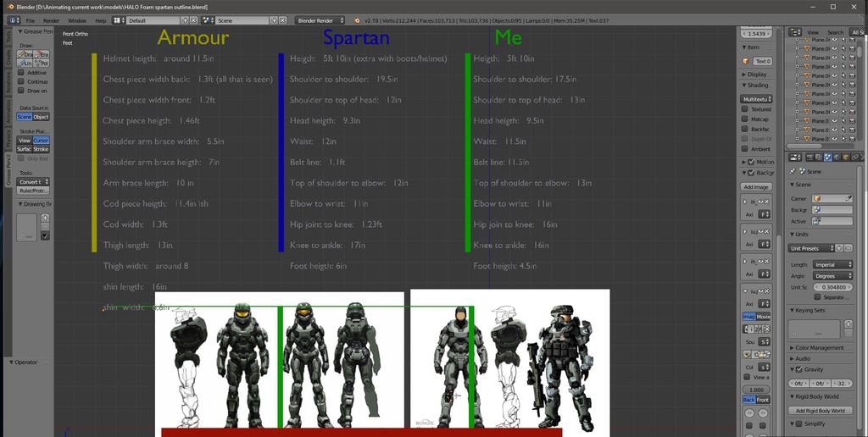The height and width of the screenshot is (437, 868).
Task: Open the Unit Presets dropdown
Action: (x=811, y=248)
